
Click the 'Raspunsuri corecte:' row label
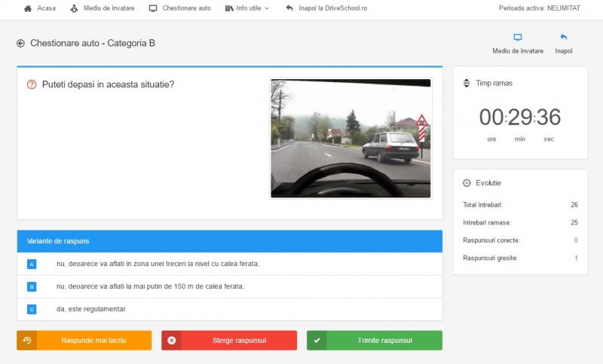point(491,240)
